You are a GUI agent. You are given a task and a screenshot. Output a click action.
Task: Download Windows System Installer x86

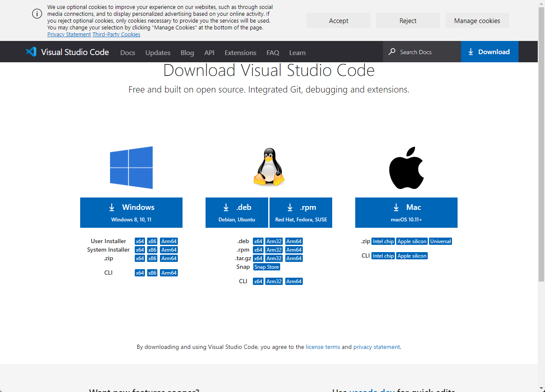coord(152,250)
